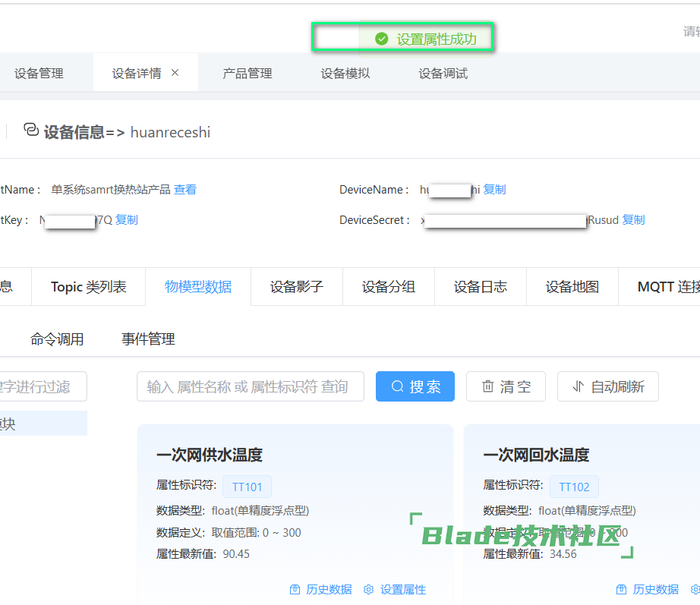Switch to the 设备管理 tab
This screenshot has width=700, height=605.
39,74
